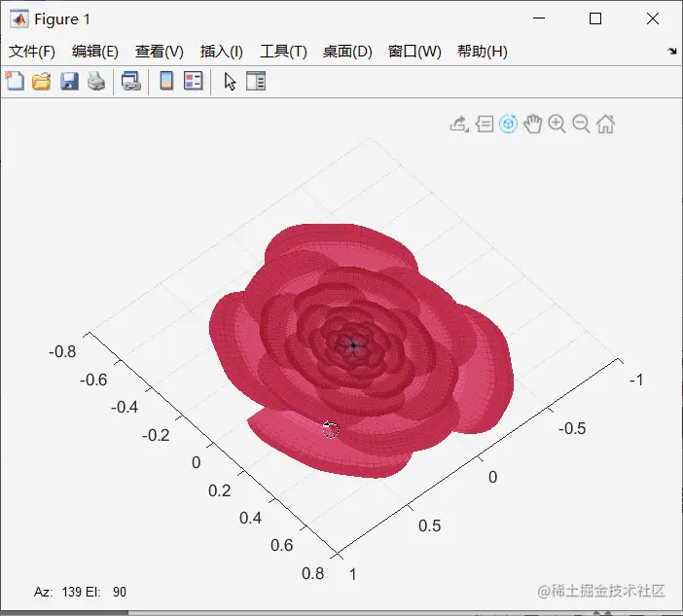Close the Figure 1 window
The image size is (683, 616).
coord(653,18)
